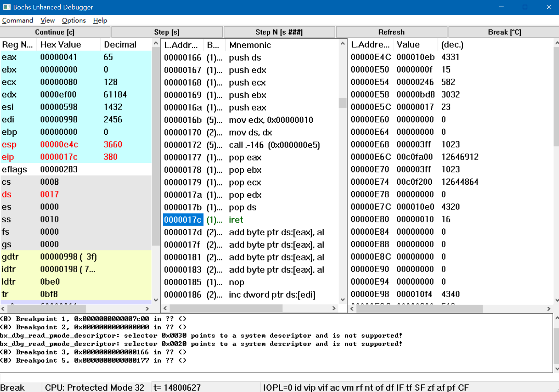Select the ds segment register row
This screenshot has width=559, height=392.
point(76,195)
